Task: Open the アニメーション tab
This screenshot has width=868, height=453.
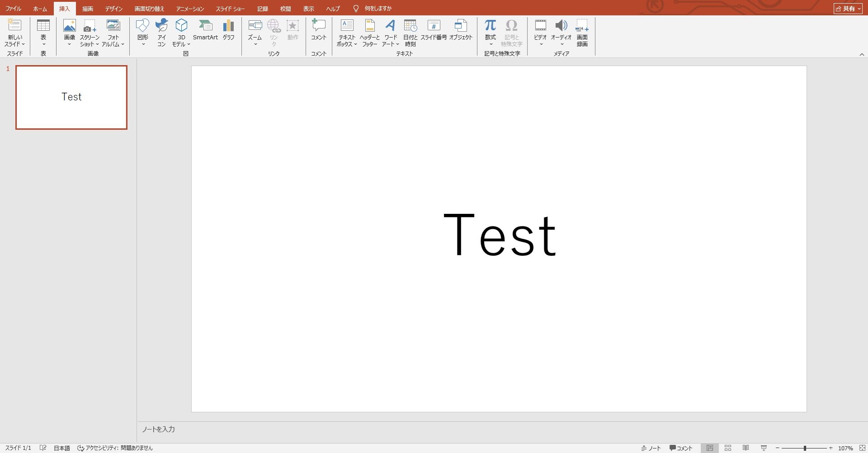Action: click(x=190, y=9)
